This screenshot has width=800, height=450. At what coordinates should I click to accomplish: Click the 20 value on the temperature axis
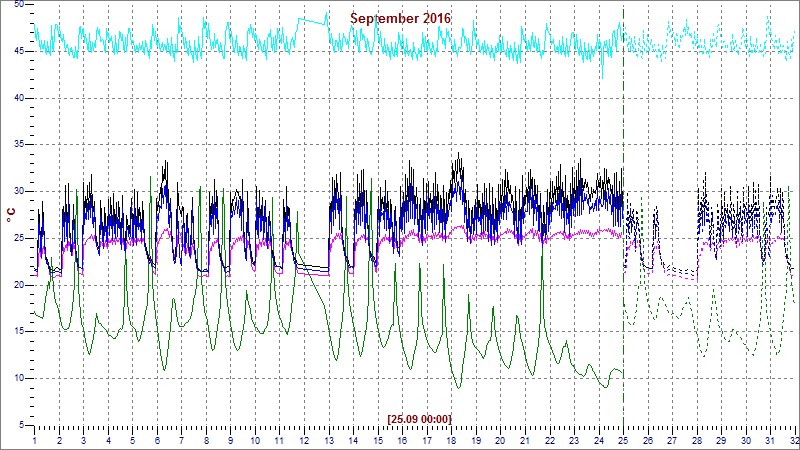coord(18,285)
